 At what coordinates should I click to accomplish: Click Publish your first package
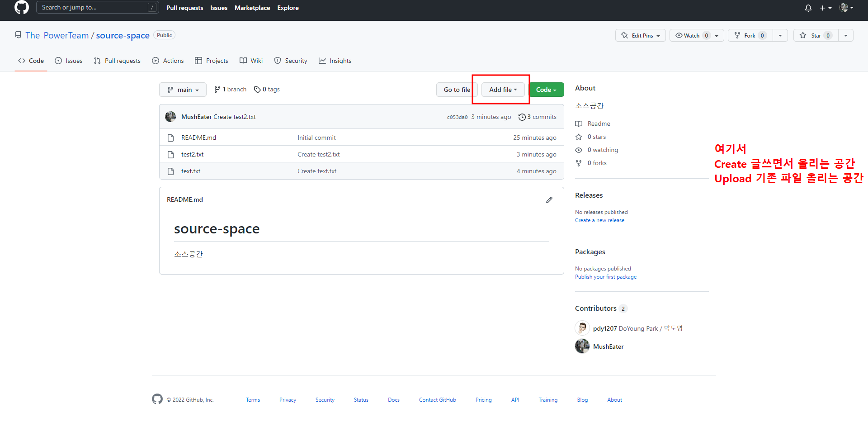606,277
